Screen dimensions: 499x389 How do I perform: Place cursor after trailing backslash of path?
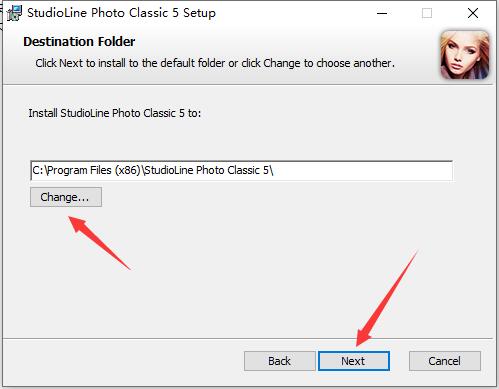pos(274,171)
